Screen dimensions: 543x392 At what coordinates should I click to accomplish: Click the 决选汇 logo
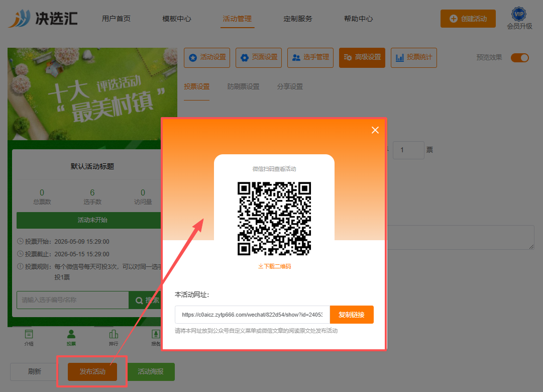(x=43, y=19)
